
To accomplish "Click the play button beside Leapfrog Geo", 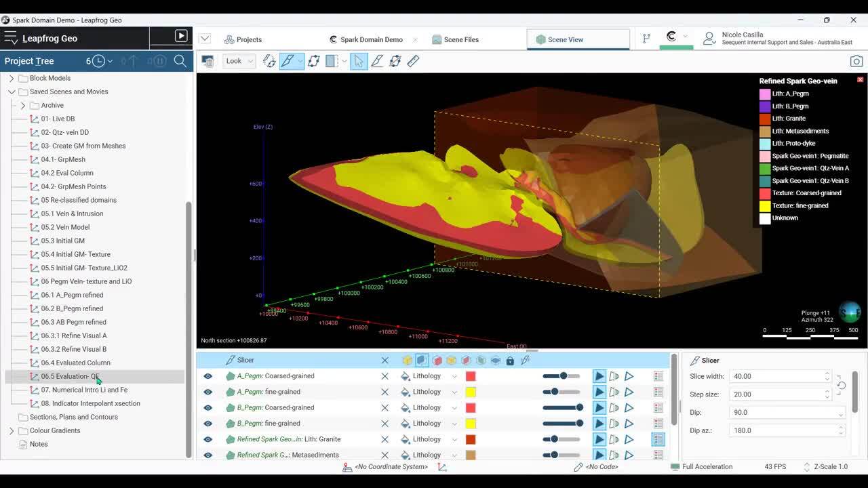I will (x=181, y=36).
